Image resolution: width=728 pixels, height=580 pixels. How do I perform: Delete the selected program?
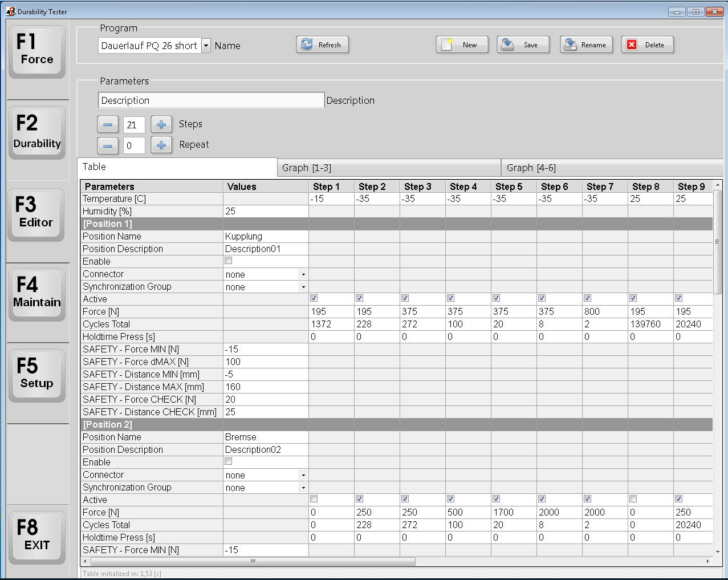[647, 44]
